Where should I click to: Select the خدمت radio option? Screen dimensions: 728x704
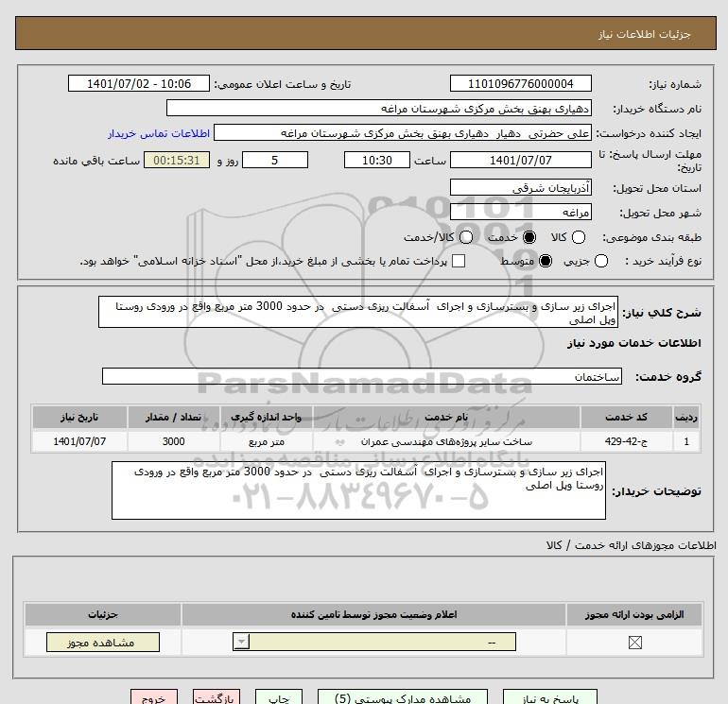tap(529, 237)
